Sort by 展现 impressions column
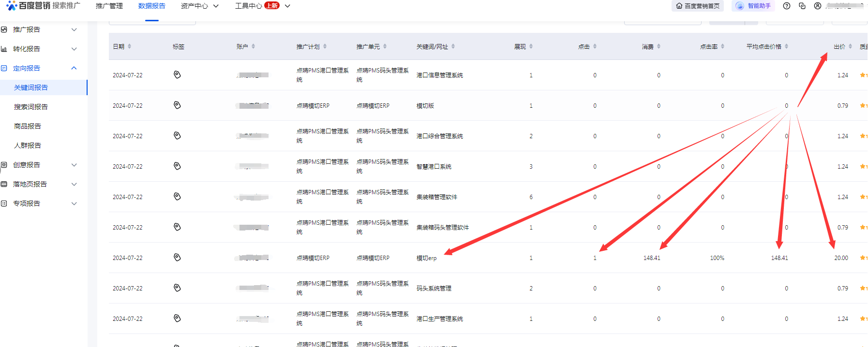 531,46
